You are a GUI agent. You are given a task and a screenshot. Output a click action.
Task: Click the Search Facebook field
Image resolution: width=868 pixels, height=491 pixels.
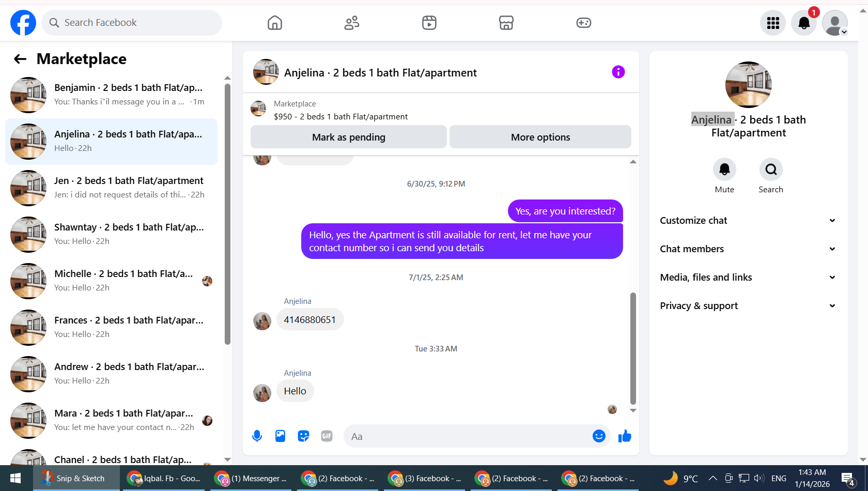point(132,23)
